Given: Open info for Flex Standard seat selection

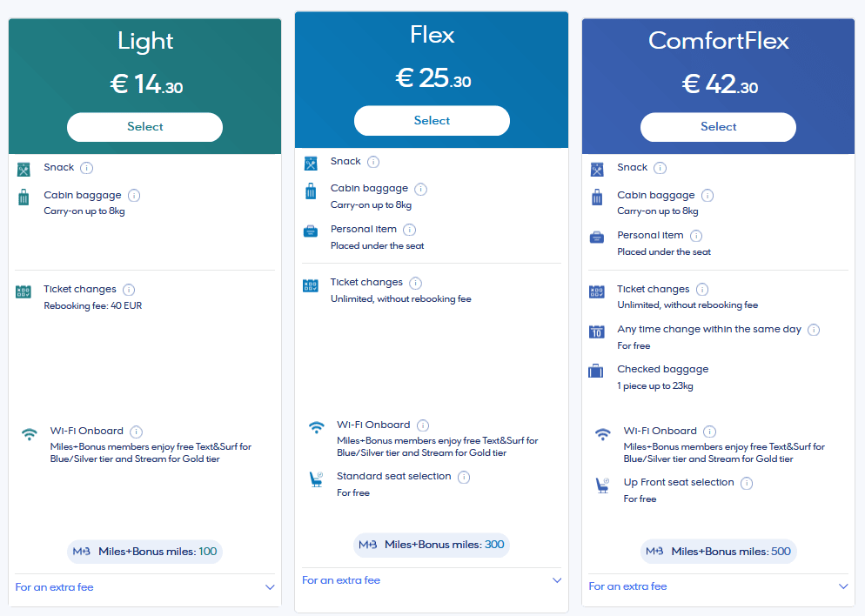Looking at the screenshot, I should pos(464,477).
